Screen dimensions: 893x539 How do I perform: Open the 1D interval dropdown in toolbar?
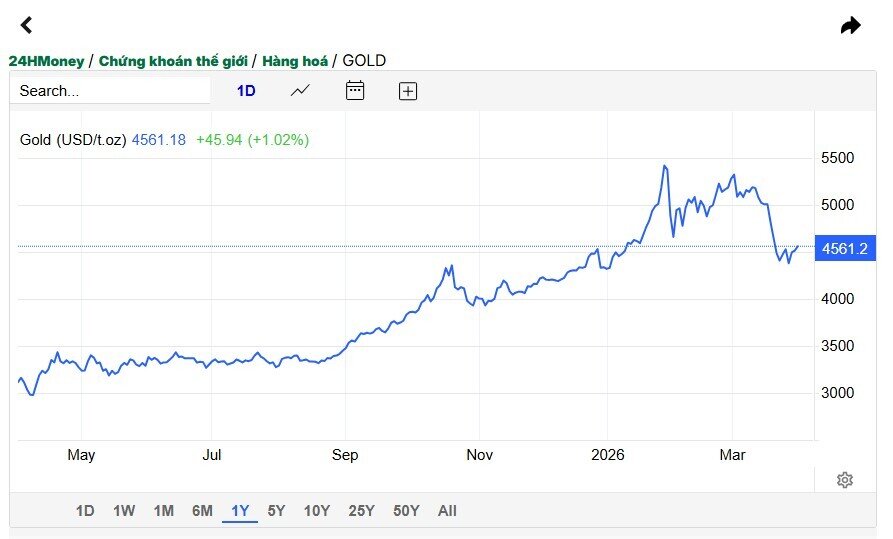(246, 91)
